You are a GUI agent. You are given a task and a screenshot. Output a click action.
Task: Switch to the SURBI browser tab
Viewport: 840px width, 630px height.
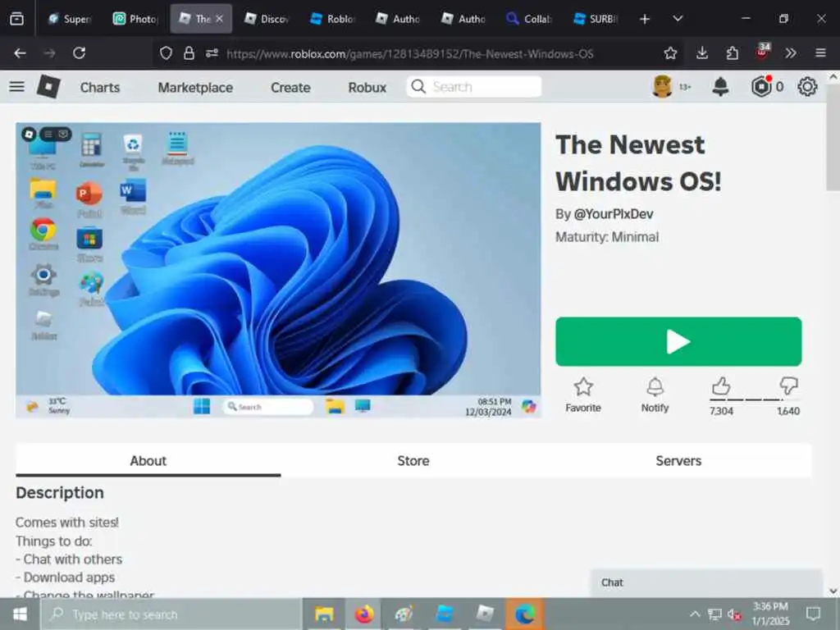[x=595, y=19]
